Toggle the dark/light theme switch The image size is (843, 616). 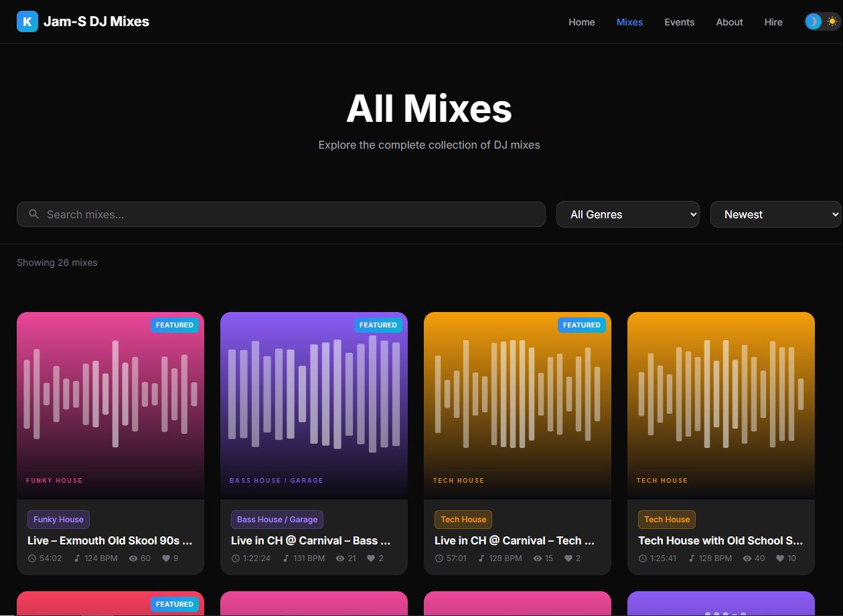pos(822,21)
